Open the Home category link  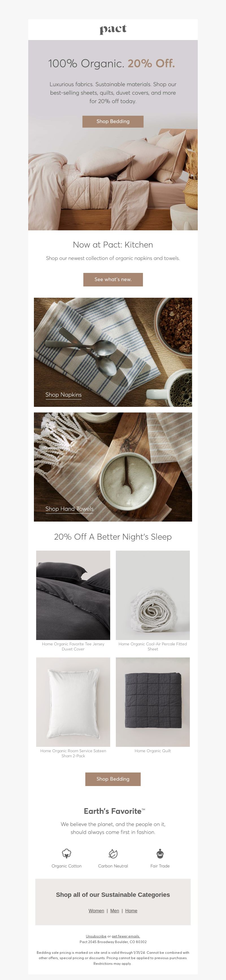point(131,911)
